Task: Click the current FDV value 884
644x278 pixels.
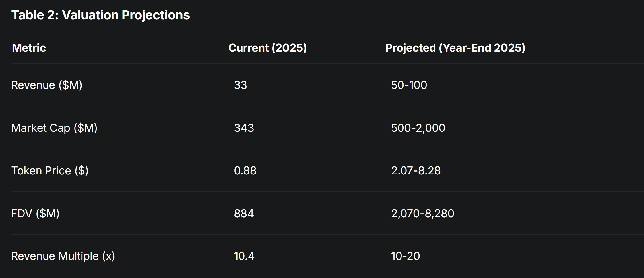Action: pyautogui.click(x=244, y=213)
